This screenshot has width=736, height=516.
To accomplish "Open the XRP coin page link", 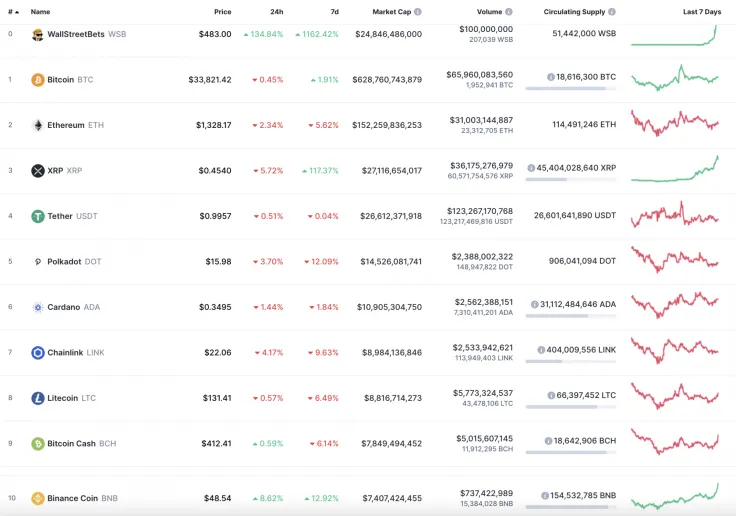I will click(64, 171).
